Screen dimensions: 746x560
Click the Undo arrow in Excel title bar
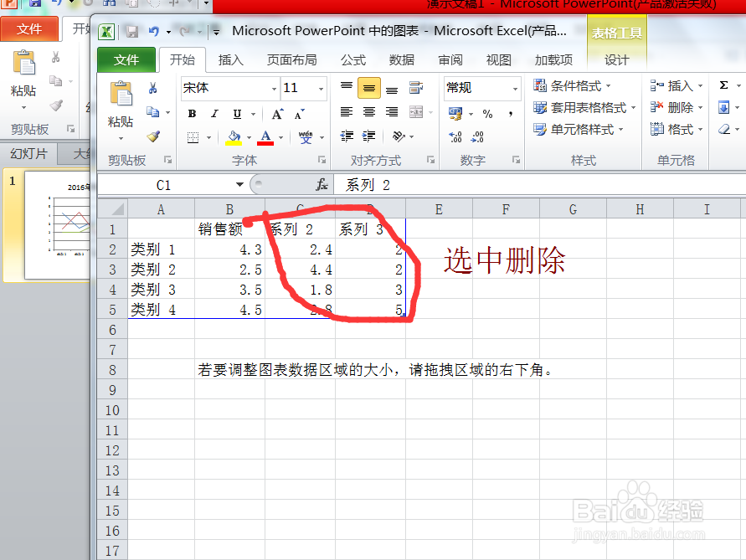point(153,32)
